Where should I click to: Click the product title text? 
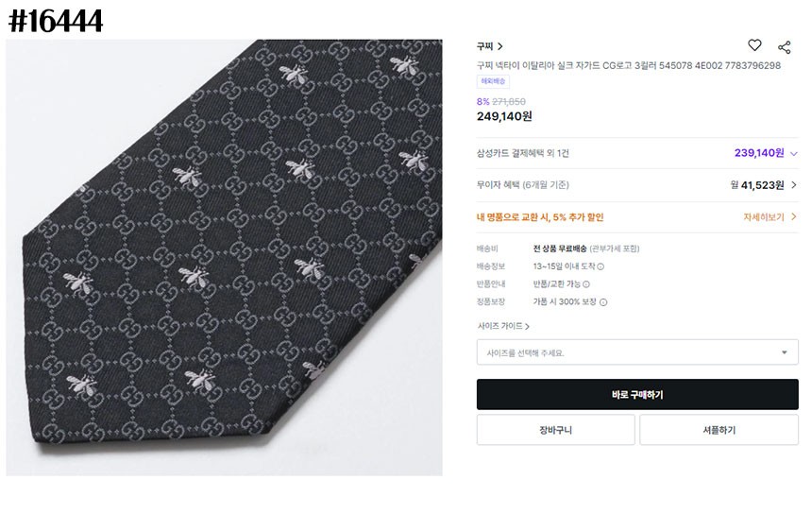628,65
